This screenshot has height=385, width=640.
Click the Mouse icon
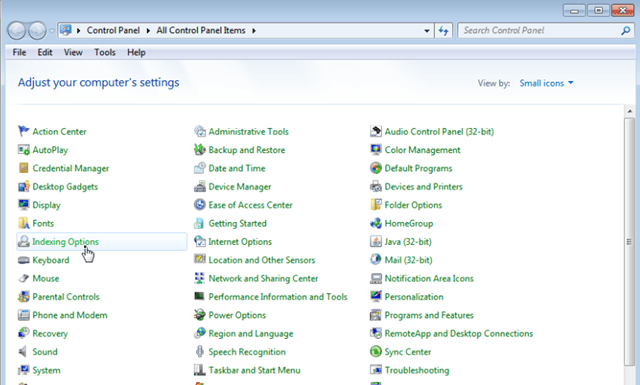24,278
